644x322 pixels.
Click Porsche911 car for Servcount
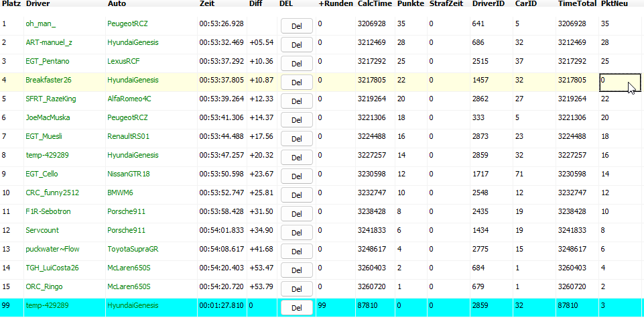tap(126, 230)
